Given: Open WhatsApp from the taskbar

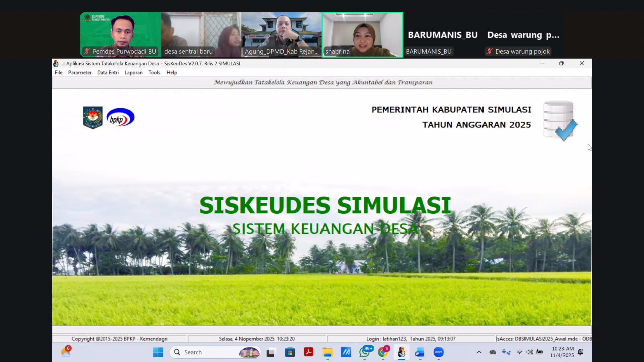Looking at the screenshot, I should click(365, 352).
